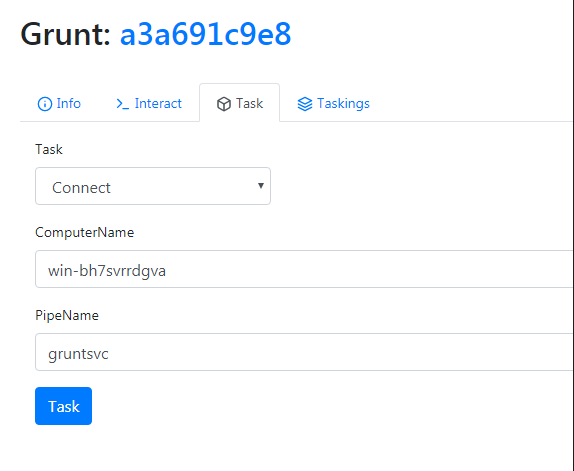Viewport: 574px width, 471px height.
Task: Click the blue Task button
Action: (x=63, y=406)
